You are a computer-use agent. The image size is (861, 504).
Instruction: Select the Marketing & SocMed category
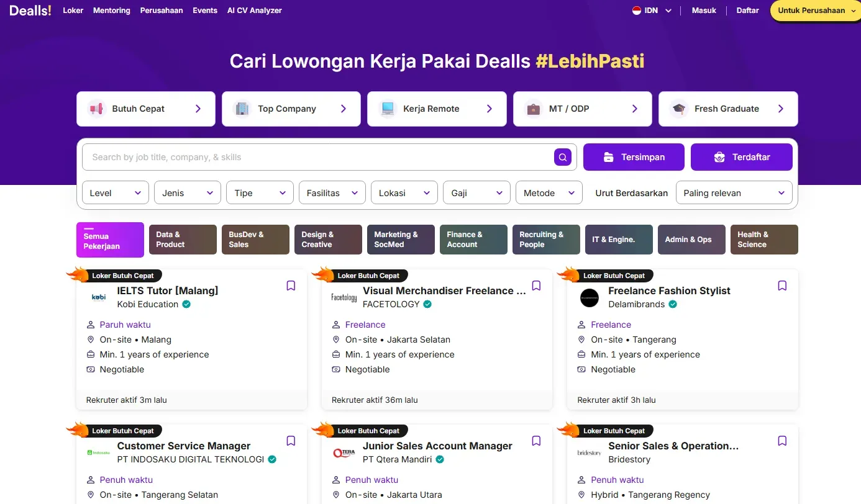pos(401,240)
